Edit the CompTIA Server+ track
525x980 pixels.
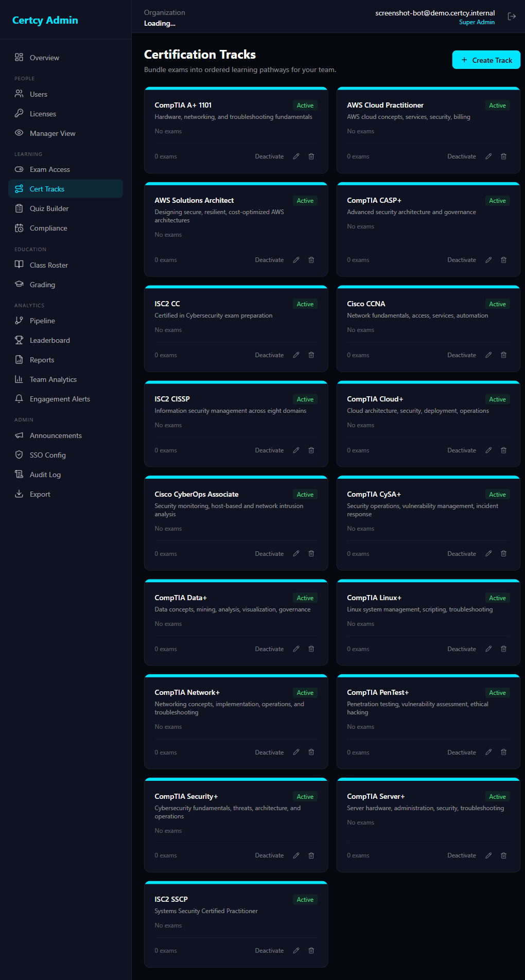tap(488, 855)
